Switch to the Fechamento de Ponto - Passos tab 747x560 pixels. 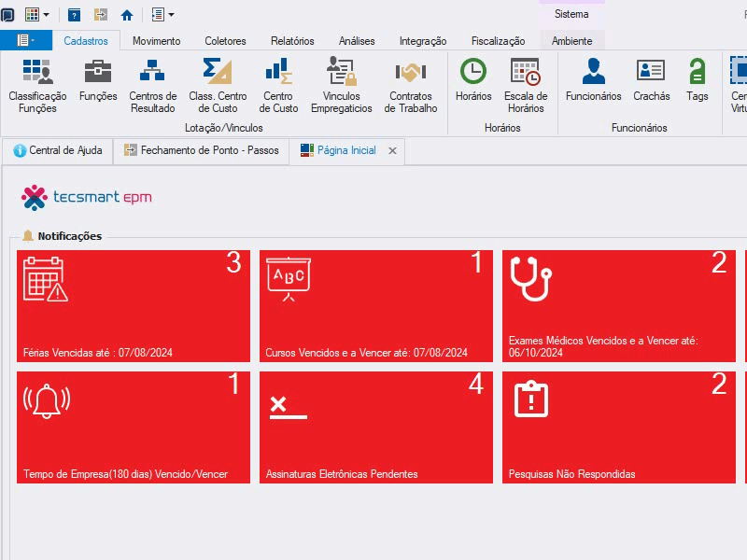[201, 150]
